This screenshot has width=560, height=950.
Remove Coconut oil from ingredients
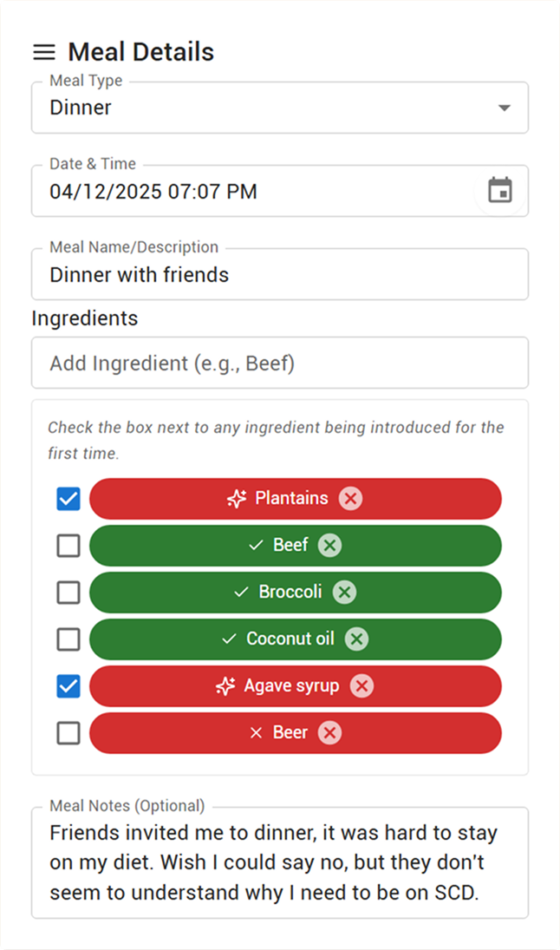[356, 639]
